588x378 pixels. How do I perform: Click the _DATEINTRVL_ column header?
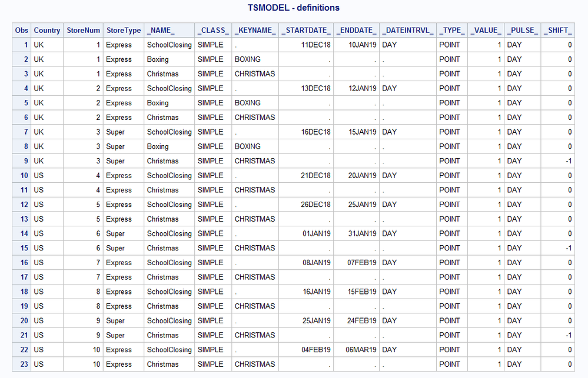tap(407, 31)
